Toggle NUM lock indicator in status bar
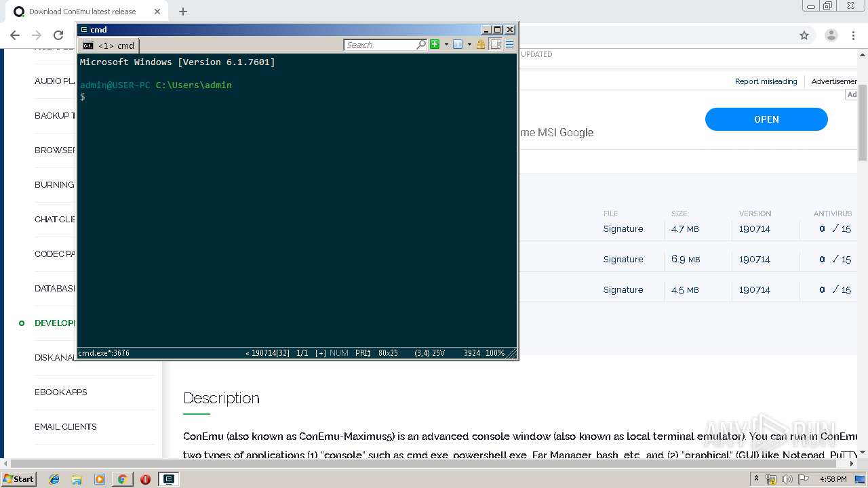Image resolution: width=868 pixels, height=488 pixels. pyautogui.click(x=338, y=353)
